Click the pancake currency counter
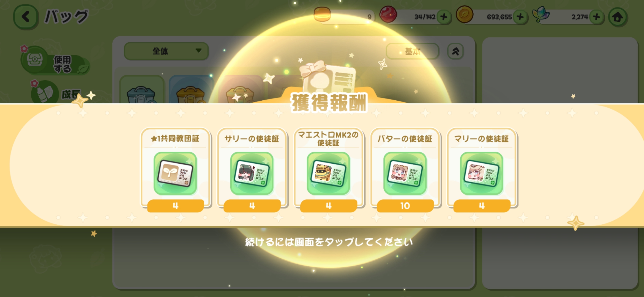Viewport: 644px width, 297px height. coord(344,16)
